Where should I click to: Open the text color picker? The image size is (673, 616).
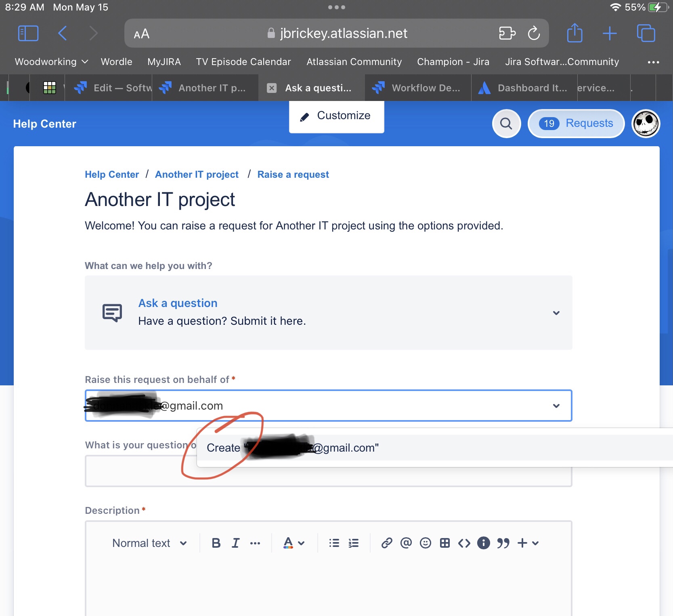point(294,543)
